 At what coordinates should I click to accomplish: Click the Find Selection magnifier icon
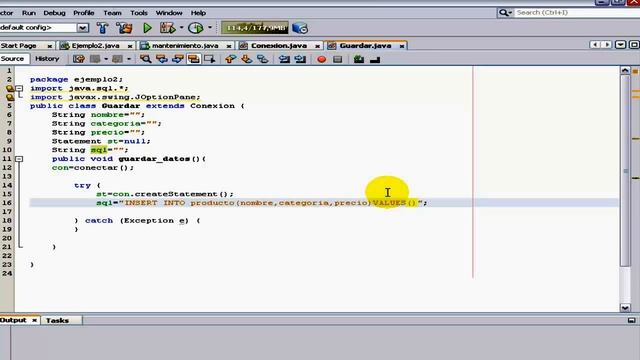point(145,59)
